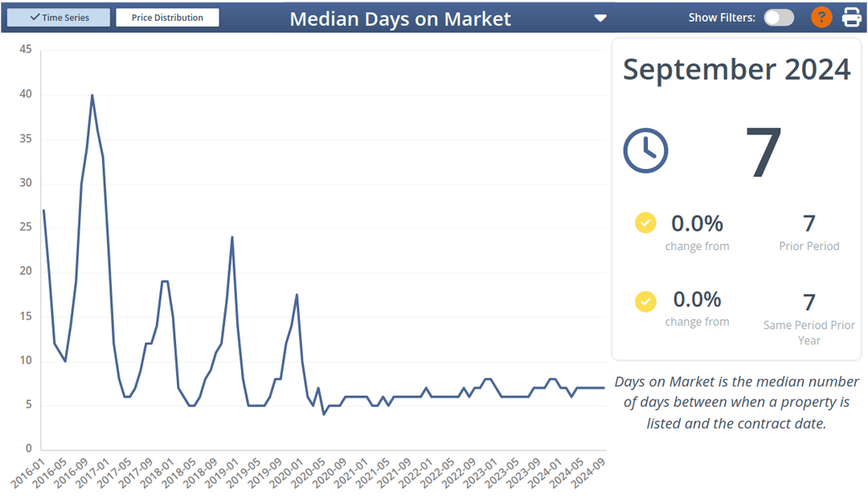Click the yellow check icon near 0.0% Prior Period

[645, 223]
